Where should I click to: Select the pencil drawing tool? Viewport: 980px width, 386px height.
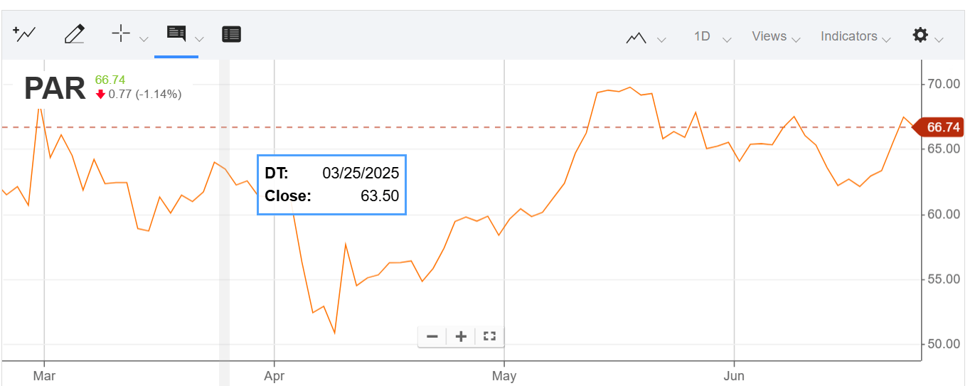coord(74,33)
